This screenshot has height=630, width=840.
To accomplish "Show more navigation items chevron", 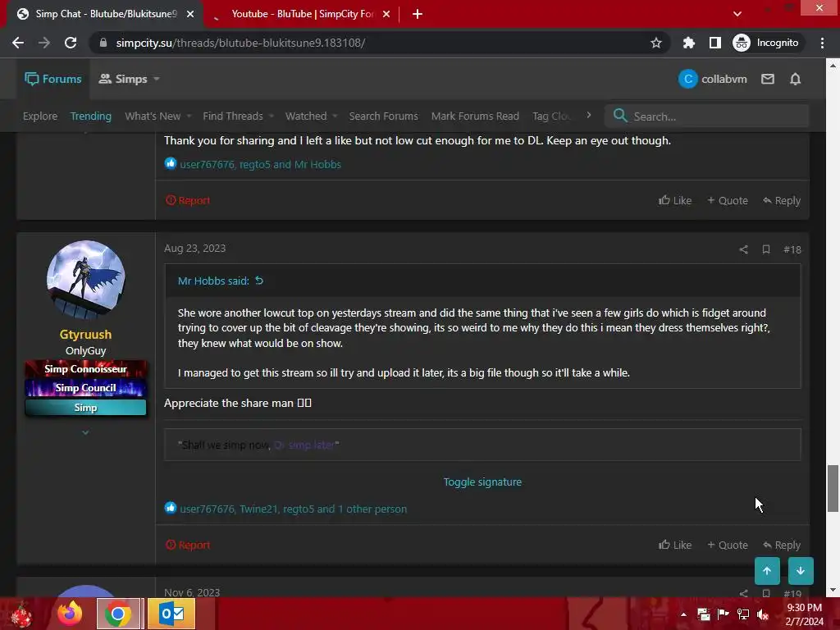I will (589, 115).
